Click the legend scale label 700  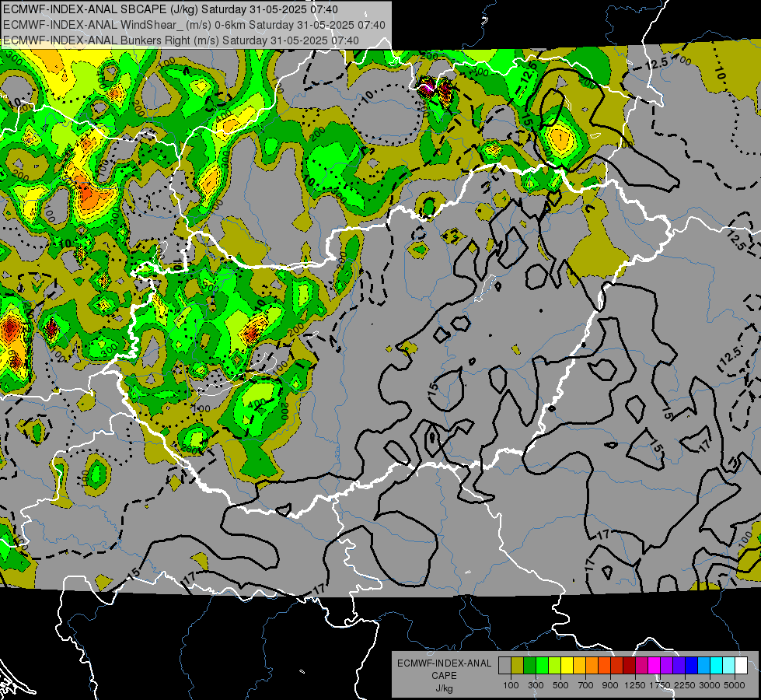[x=586, y=685]
